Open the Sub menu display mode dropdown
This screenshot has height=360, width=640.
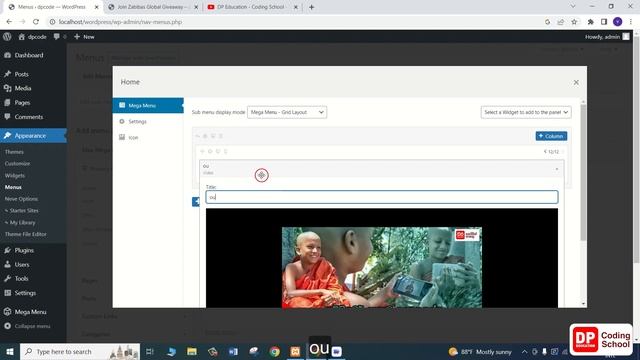click(287, 112)
